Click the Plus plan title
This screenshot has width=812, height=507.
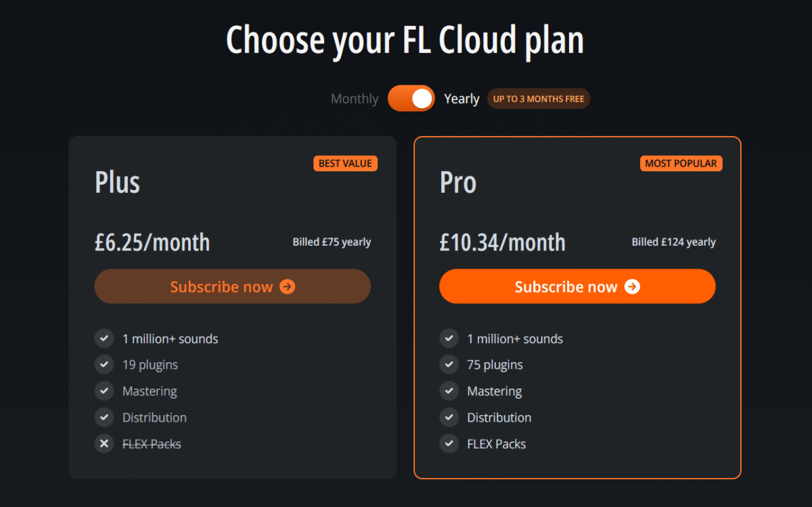(x=117, y=183)
